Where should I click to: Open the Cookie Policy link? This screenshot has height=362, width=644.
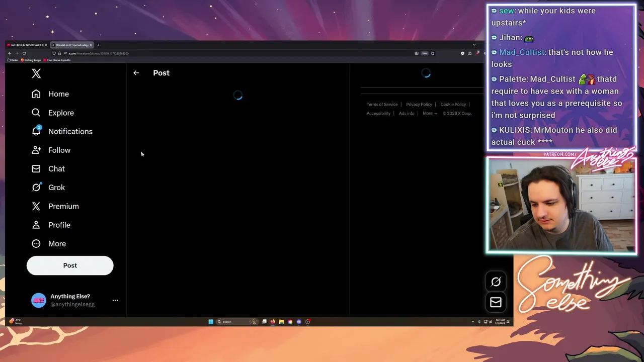pos(453,105)
